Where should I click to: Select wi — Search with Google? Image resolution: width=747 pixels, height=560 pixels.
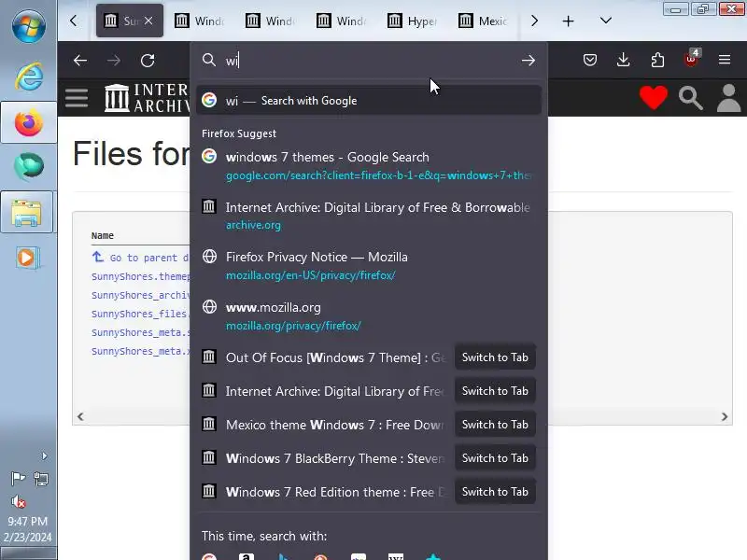point(369,101)
